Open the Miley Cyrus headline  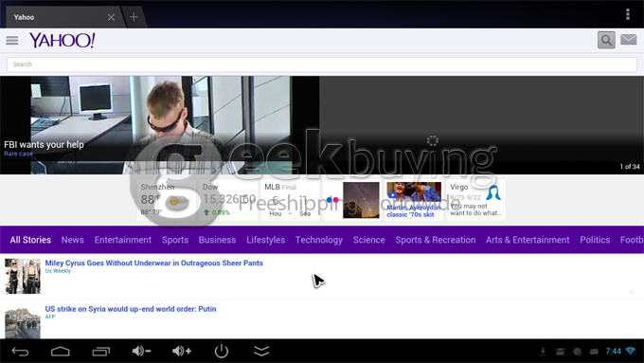(x=154, y=263)
